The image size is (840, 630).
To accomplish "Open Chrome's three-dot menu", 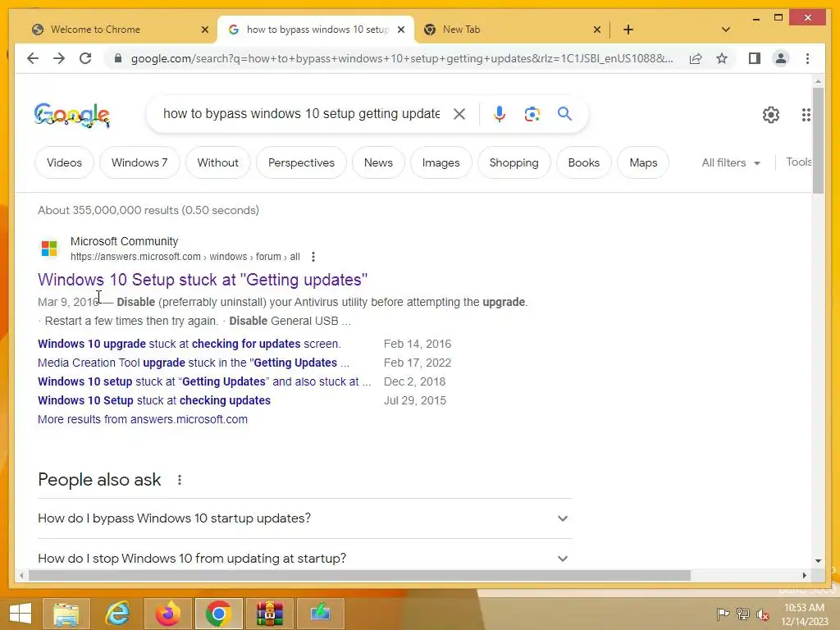I will pos(807,58).
